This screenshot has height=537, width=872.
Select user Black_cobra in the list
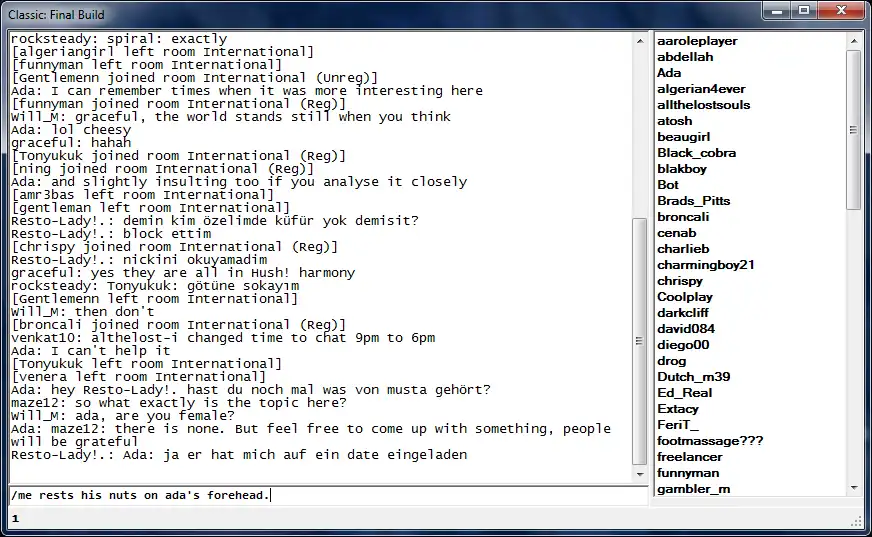point(696,153)
